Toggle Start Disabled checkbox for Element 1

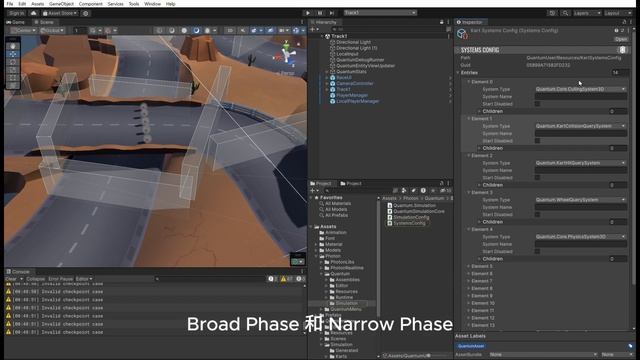[x=538, y=140]
